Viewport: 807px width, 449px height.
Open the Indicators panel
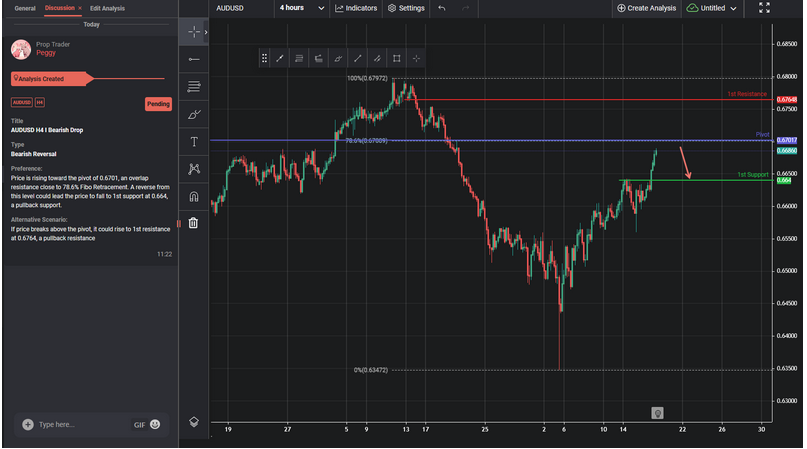click(x=356, y=8)
